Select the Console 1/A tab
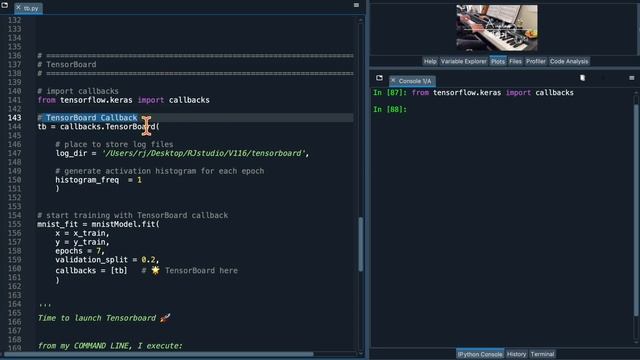The width and height of the screenshot is (640, 360). (412, 81)
